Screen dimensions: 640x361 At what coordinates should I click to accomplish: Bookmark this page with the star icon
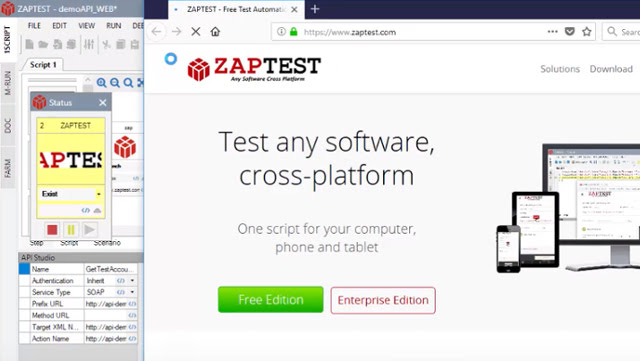(587, 31)
